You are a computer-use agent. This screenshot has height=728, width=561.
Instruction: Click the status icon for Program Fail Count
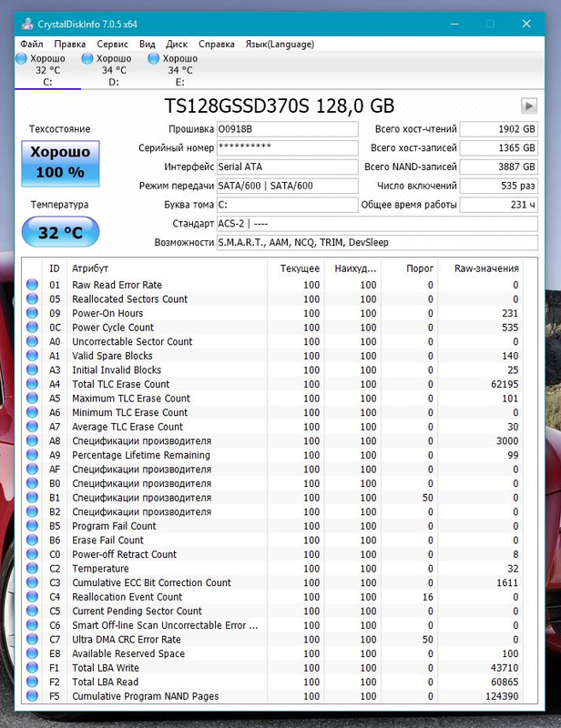tap(32, 526)
